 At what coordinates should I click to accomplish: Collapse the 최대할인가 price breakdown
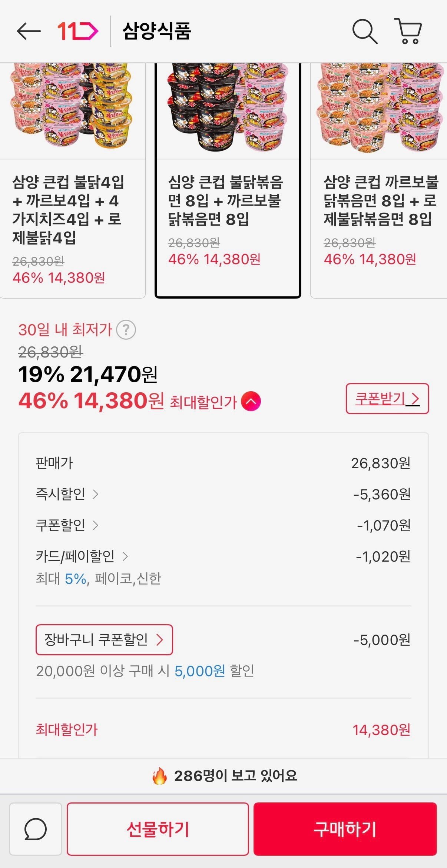click(x=251, y=402)
